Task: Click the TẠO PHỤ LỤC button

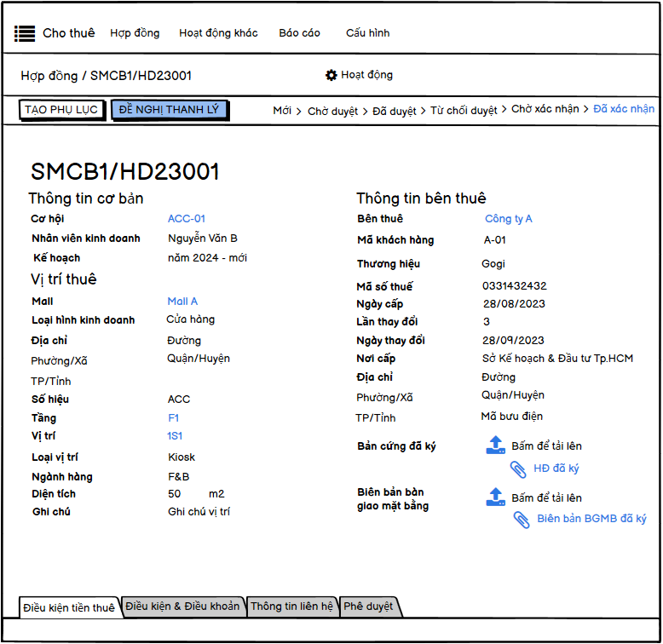Action: [61, 110]
